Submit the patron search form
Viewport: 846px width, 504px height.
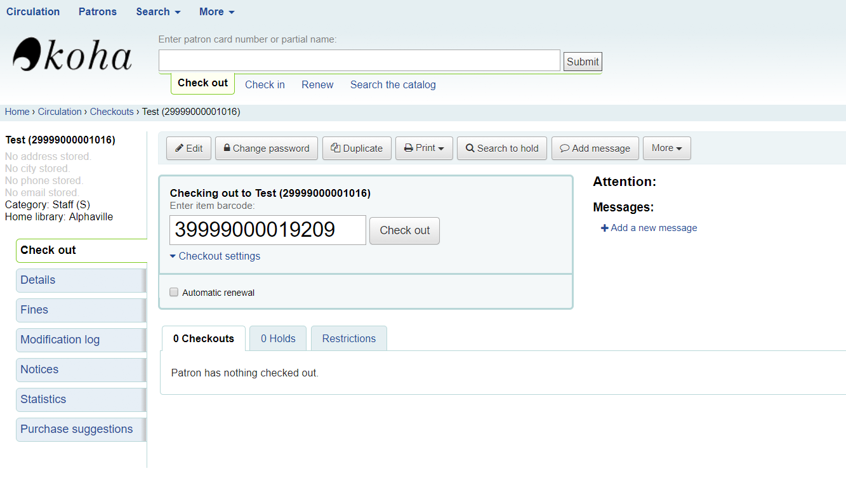click(582, 62)
